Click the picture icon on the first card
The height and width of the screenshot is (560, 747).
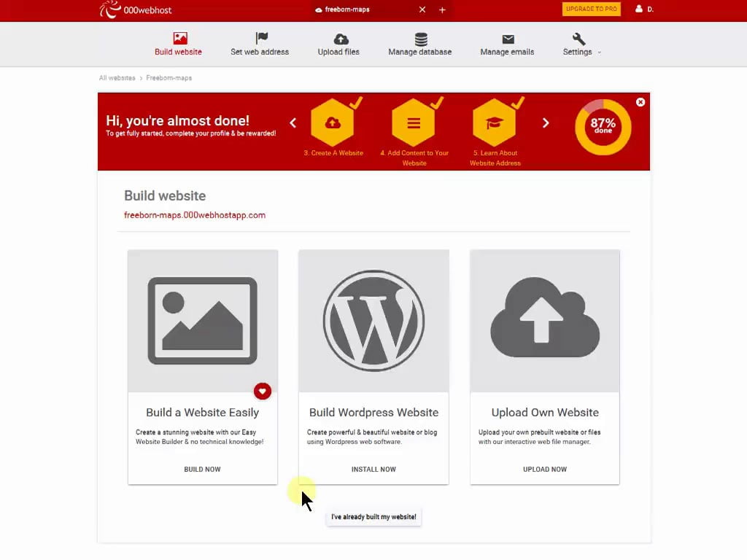click(202, 321)
